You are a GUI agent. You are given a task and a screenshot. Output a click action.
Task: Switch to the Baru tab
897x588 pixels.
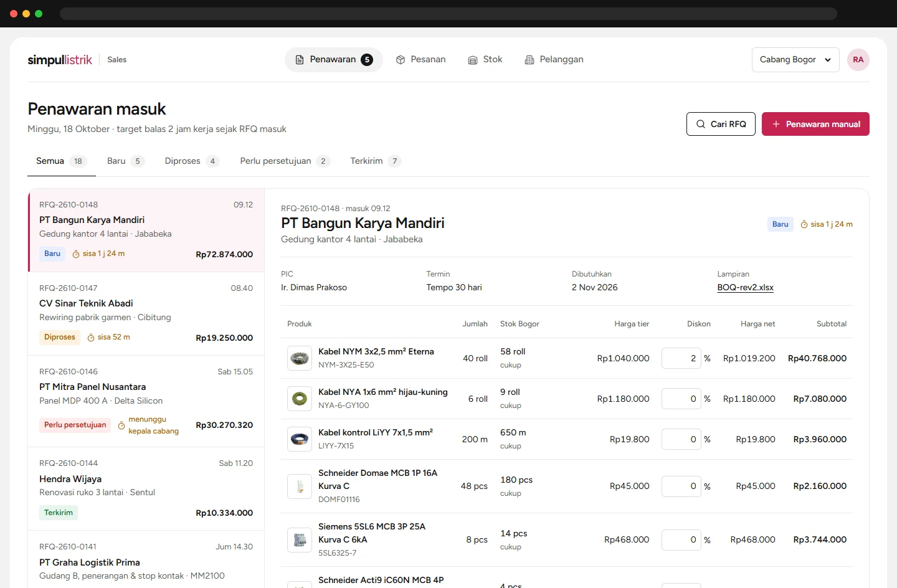click(x=125, y=161)
